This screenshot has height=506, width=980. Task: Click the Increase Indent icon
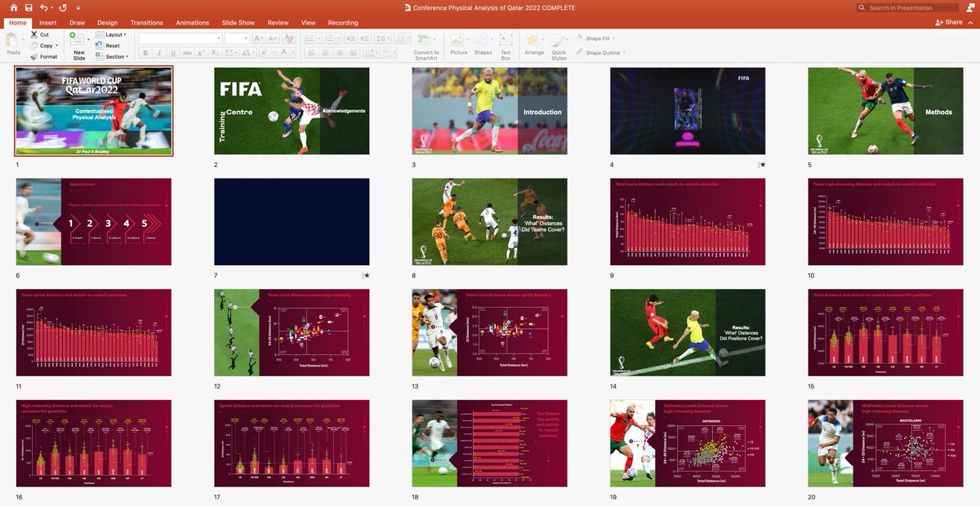click(x=364, y=38)
